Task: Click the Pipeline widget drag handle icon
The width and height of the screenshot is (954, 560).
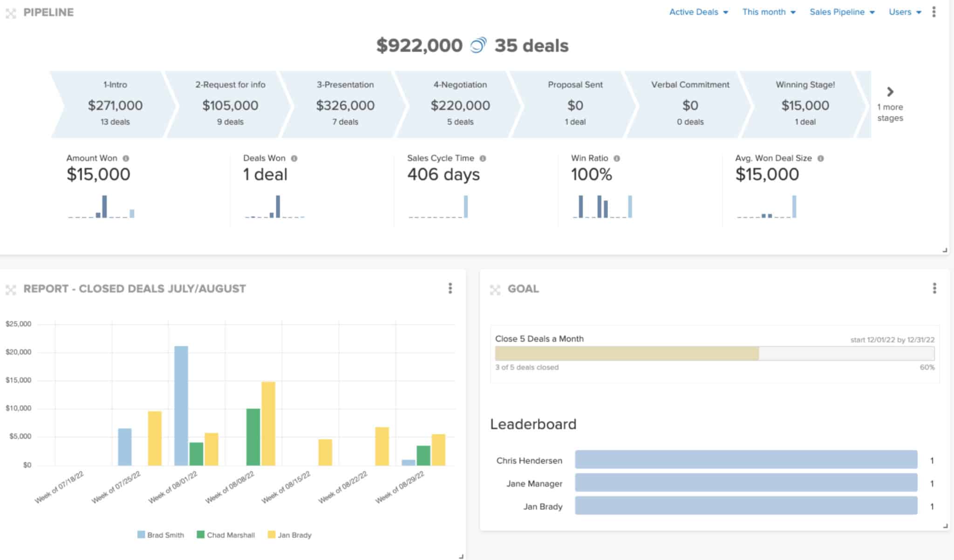Action: pos(12,13)
